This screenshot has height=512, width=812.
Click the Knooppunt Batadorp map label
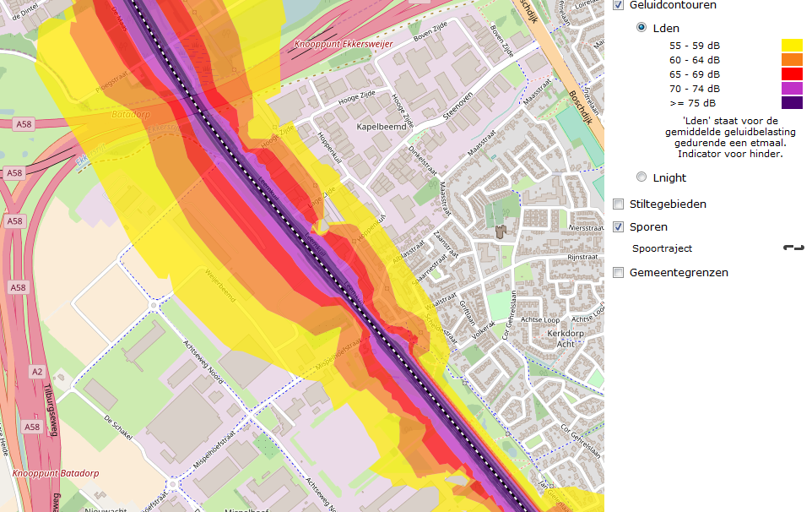click(x=56, y=473)
